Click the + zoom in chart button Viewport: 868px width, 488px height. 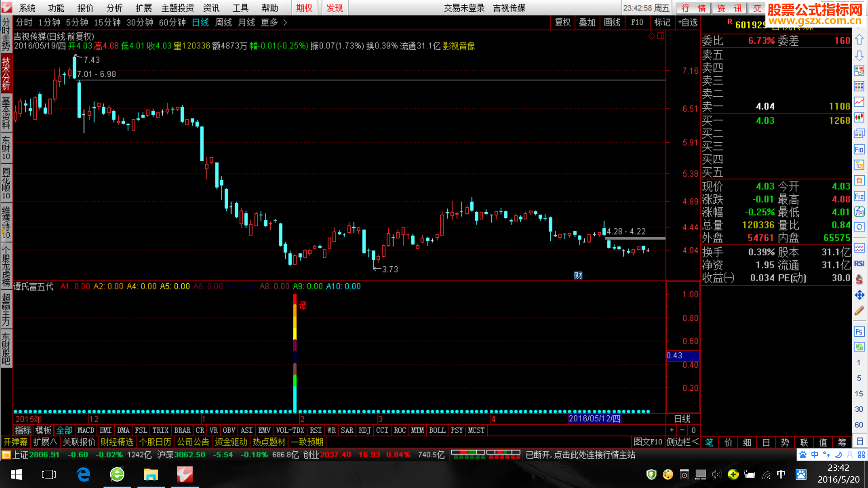coord(672,430)
